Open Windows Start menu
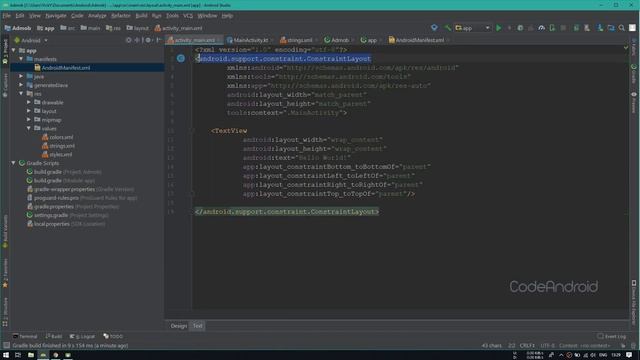The width and height of the screenshot is (640, 360). pos(6,355)
